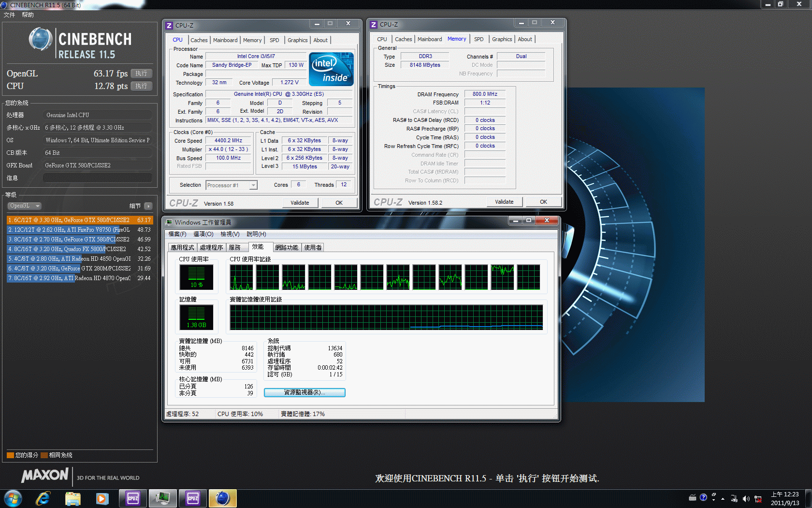
Task: Click the Core Speed 4400.2 MHz value
Action: tap(228, 140)
